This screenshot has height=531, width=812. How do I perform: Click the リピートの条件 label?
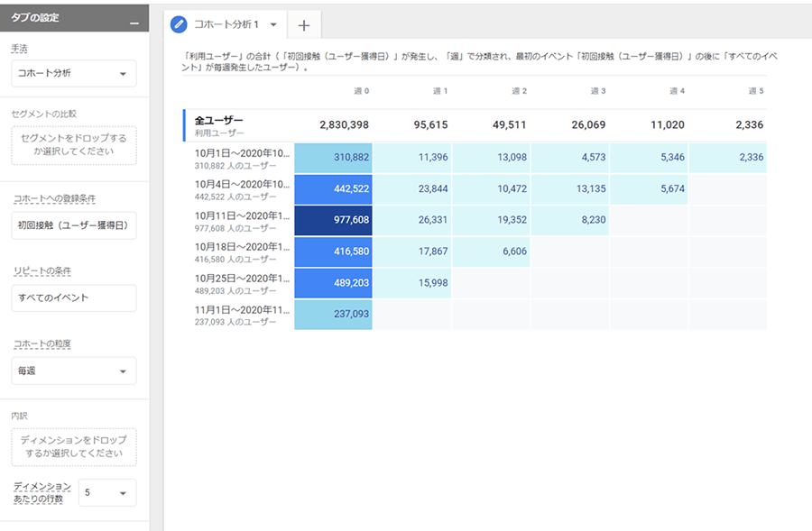[42, 270]
